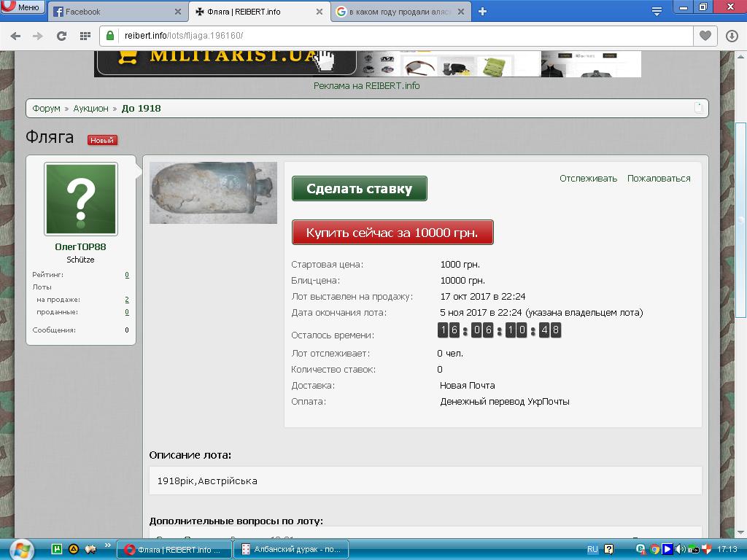
Task: Bookmark page with the heart icon
Action: (705, 36)
